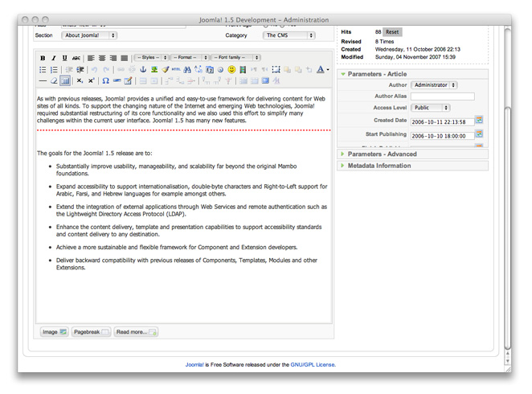Expand the Parameters - Advanced panel
532x394 pixels.
383,154
